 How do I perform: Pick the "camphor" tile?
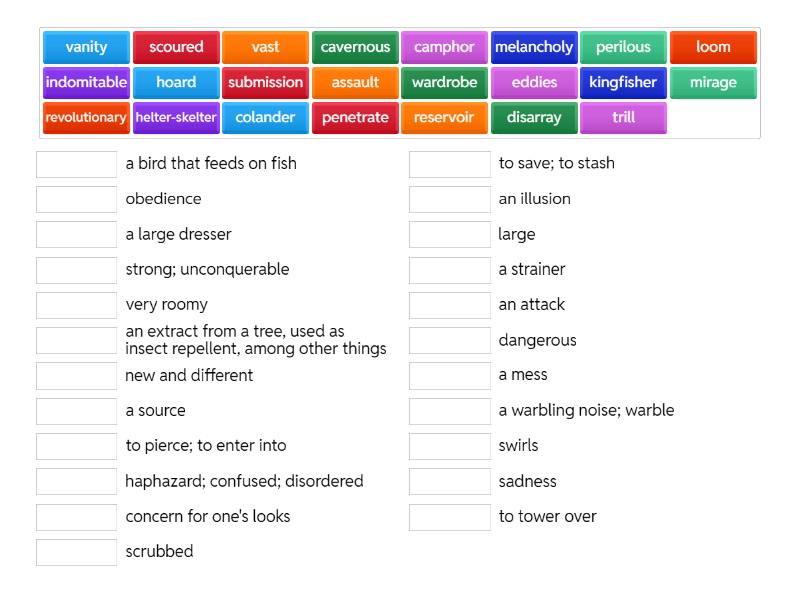click(x=444, y=47)
